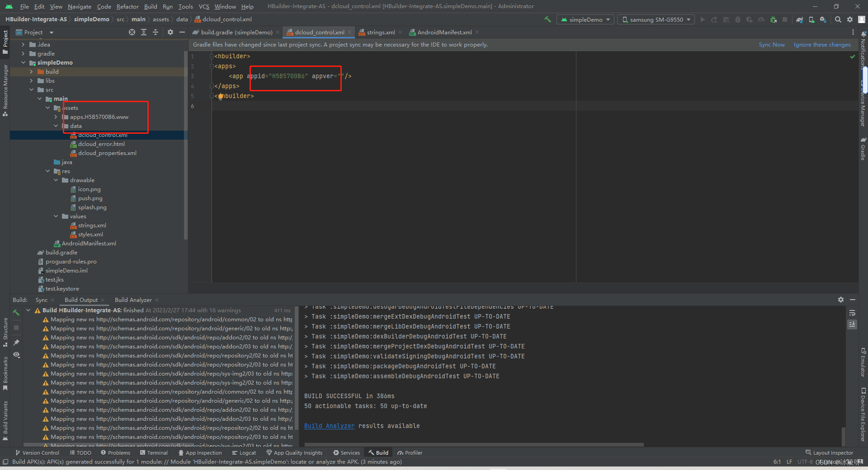Open Search Everywhere magnifier icon
The width and height of the screenshot is (868, 470).
point(838,19)
